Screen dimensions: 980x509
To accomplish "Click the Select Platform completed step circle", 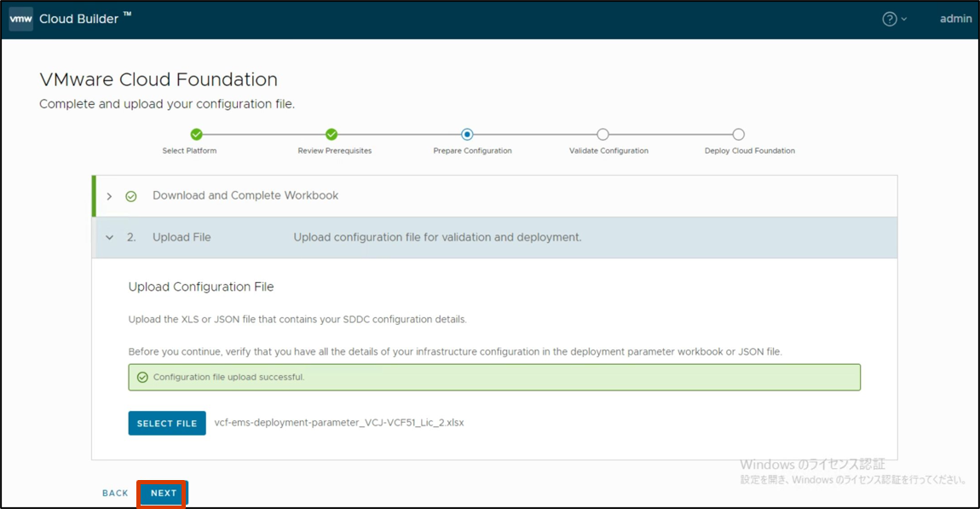I will click(196, 135).
